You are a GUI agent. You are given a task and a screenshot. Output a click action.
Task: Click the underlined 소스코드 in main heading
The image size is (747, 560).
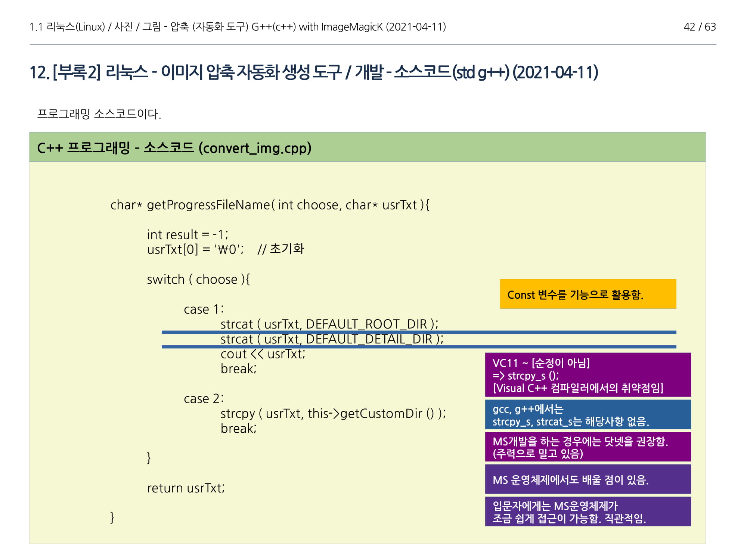[x=422, y=72]
